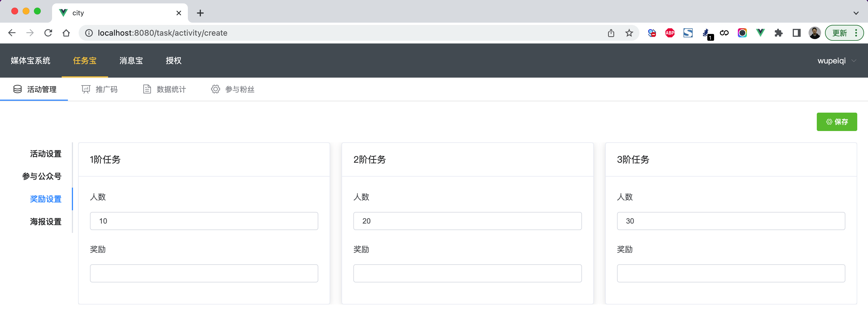The height and width of the screenshot is (326, 868).
Task: Open the 授权 menu item
Action: [x=173, y=61]
